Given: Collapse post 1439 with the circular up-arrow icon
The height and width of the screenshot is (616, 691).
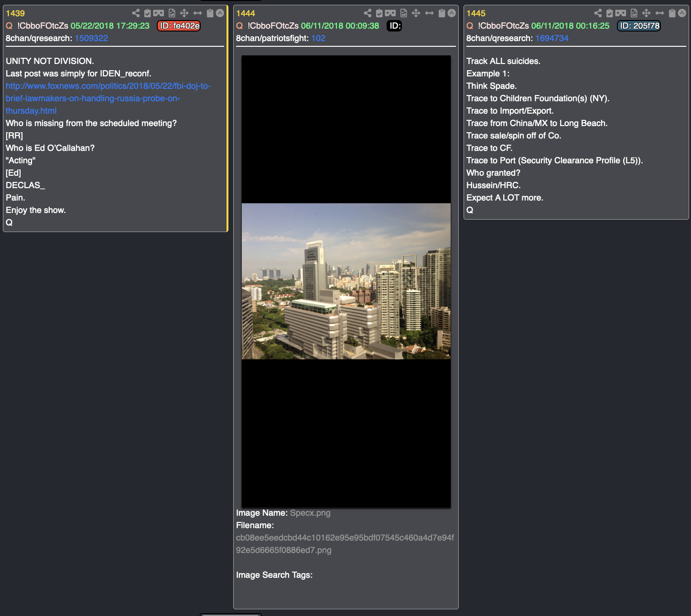Looking at the screenshot, I should [x=220, y=13].
